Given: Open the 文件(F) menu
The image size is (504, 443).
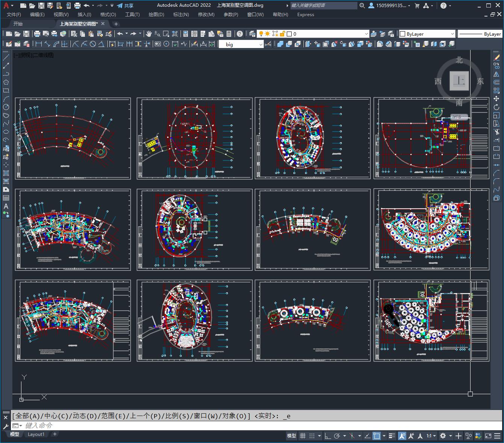Looking at the screenshot, I should point(14,14).
